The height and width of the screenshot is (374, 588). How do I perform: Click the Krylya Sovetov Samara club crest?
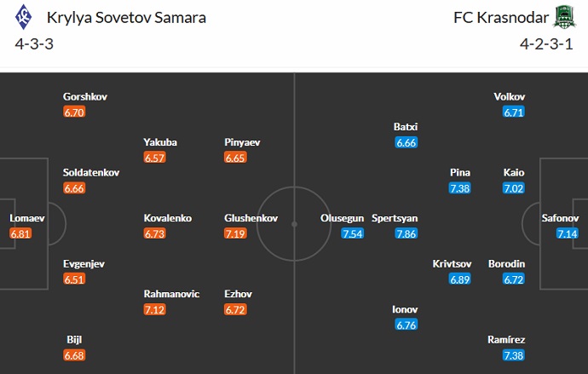pos(25,18)
